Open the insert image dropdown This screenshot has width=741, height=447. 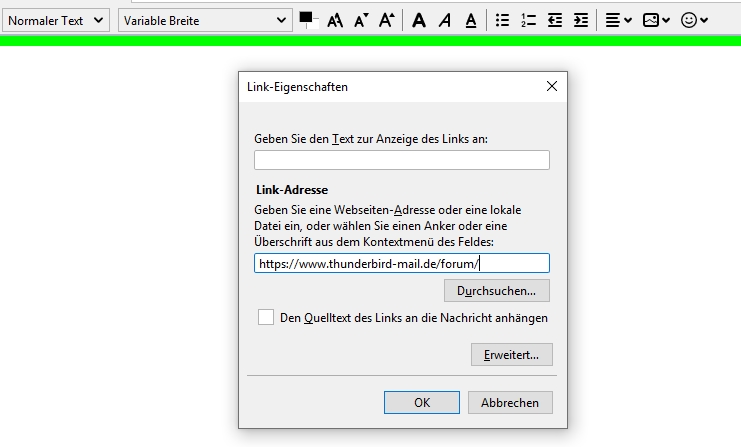[656, 20]
